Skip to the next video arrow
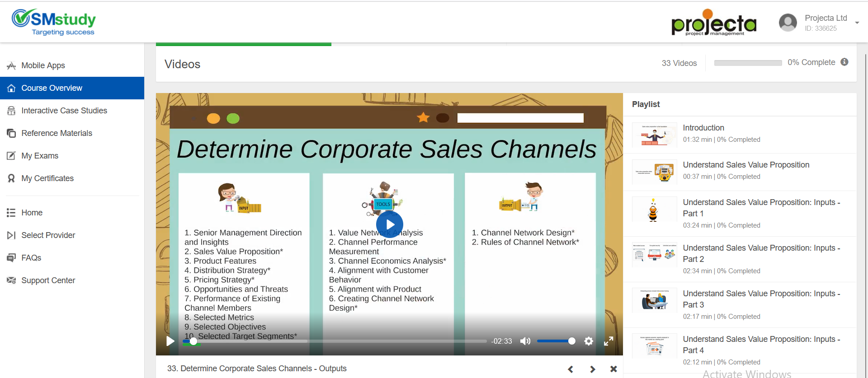The image size is (868, 378). pyautogui.click(x=592, y=369)
